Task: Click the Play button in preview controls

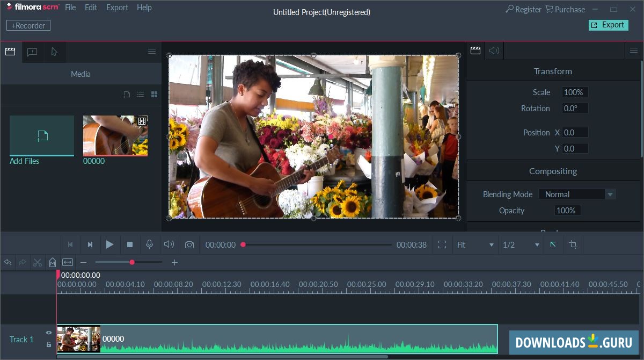Action: tap(109, 244)
